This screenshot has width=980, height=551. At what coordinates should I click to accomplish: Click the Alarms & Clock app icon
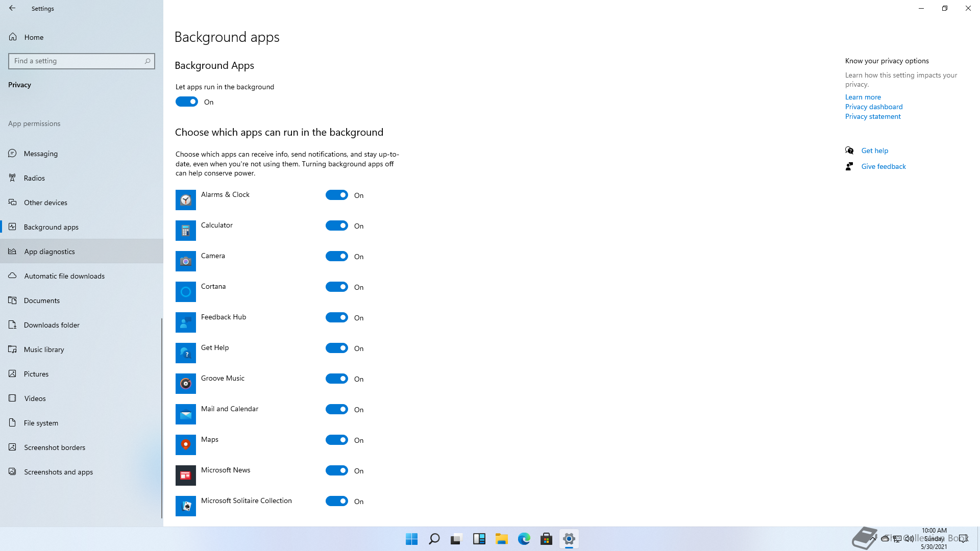[x=186, y=200]
